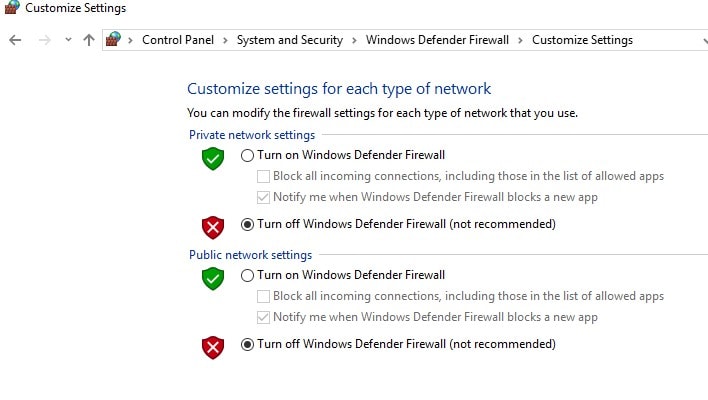Check Block all incoming connections under Private
Image resolution: width=708 pixels, height=400 pixels.
click(264, 176)
